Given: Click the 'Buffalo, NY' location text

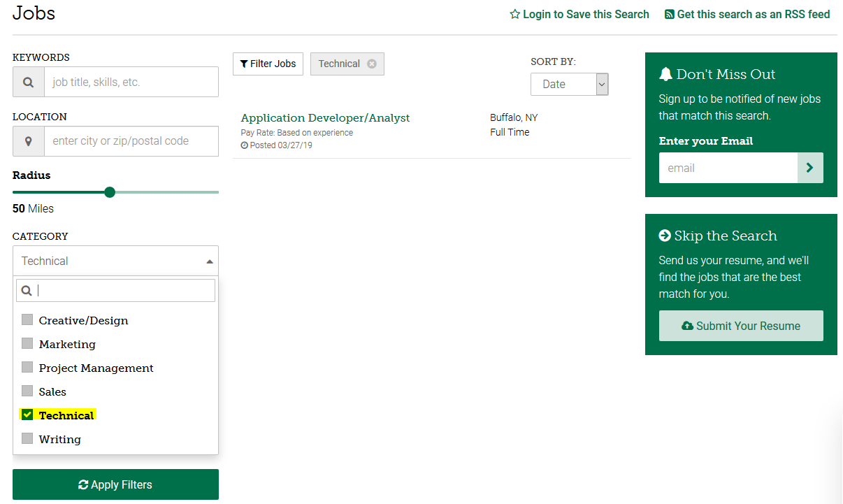Looking at the screenshot, I should pos(514,117).
